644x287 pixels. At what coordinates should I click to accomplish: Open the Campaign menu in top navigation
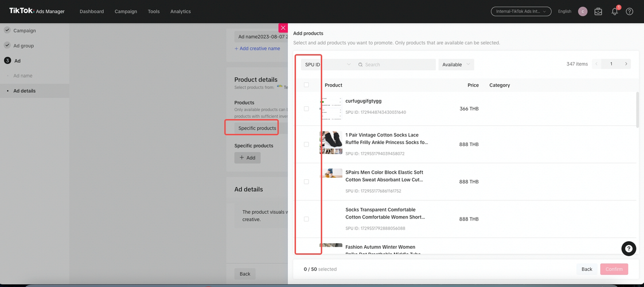pos(126,12)
